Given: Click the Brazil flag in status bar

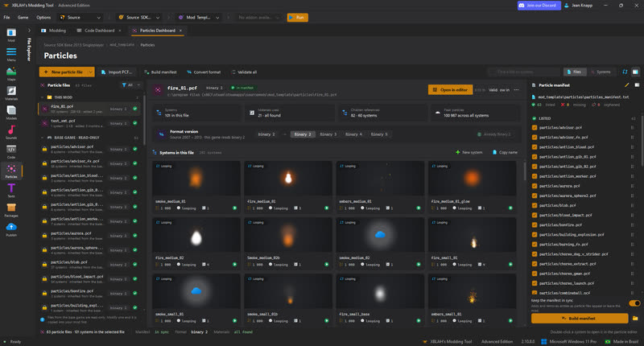Looking at the screenshot, I should pyautogui.click(x=608, y=341).
